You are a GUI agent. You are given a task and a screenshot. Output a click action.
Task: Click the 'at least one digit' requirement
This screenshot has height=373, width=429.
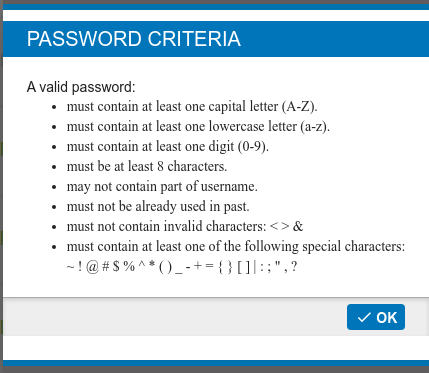tap(168, 146)
